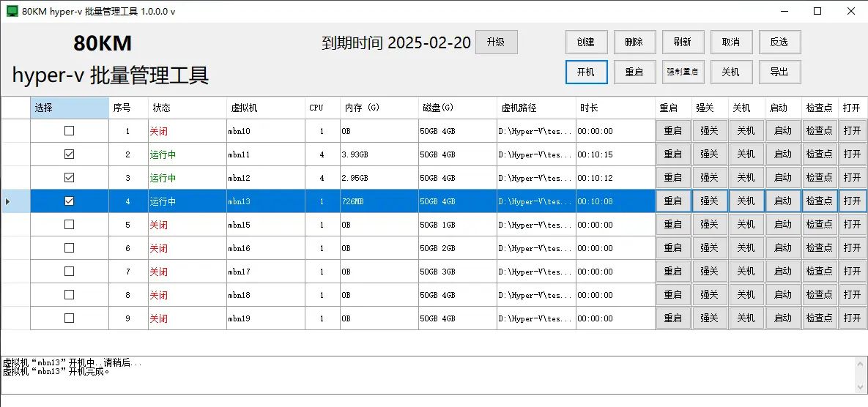Click the 刷新 refresh button
The width and height of the screenshot is (868, 407).
pos(683,42)
